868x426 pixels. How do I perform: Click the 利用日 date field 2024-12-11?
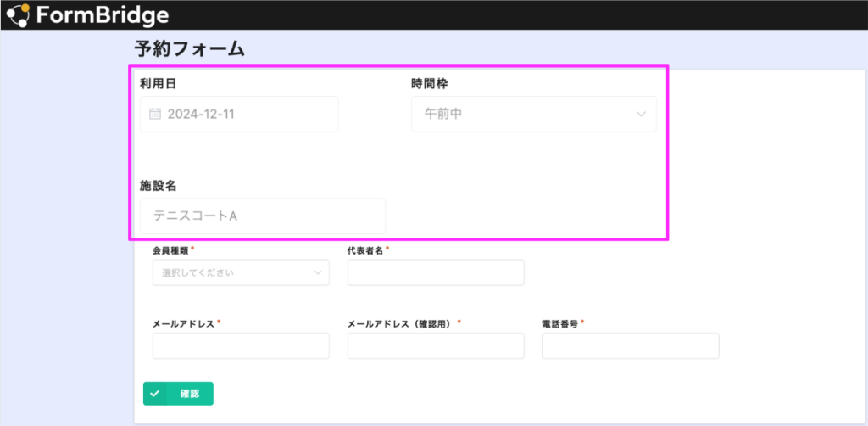[x=239, y=114]
